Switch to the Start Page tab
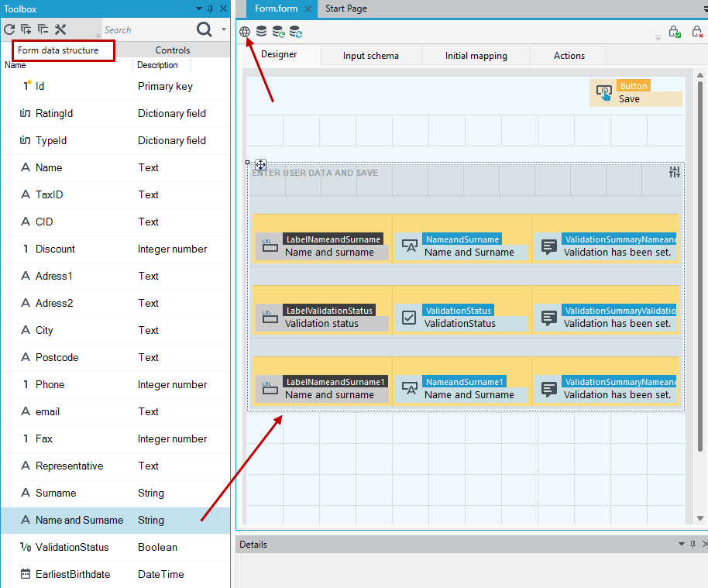The width and height of the screenshot is (708, 588). click(x=346, y=9)
